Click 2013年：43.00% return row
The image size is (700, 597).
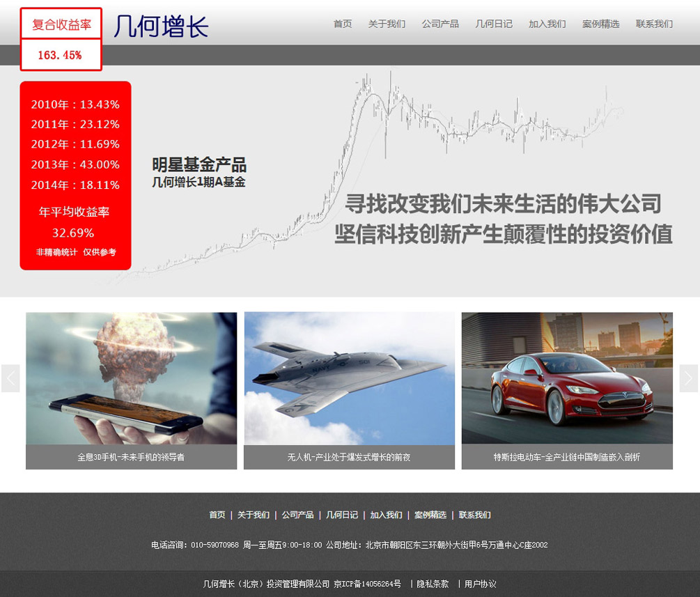tap(75, 165)
